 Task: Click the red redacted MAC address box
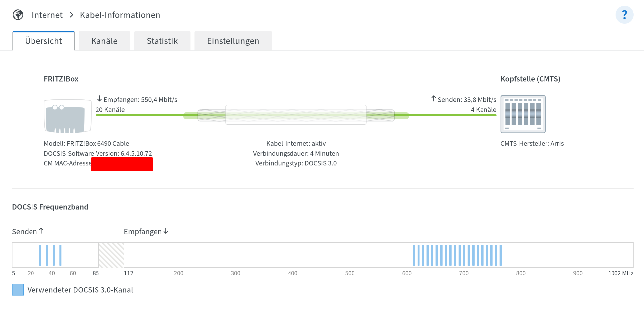[x=122, y=164]
